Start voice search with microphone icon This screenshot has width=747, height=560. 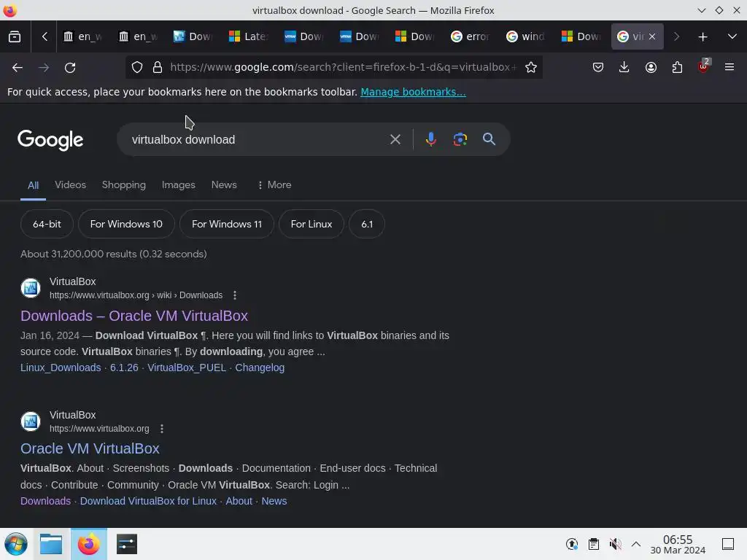(x=430, y=139)
